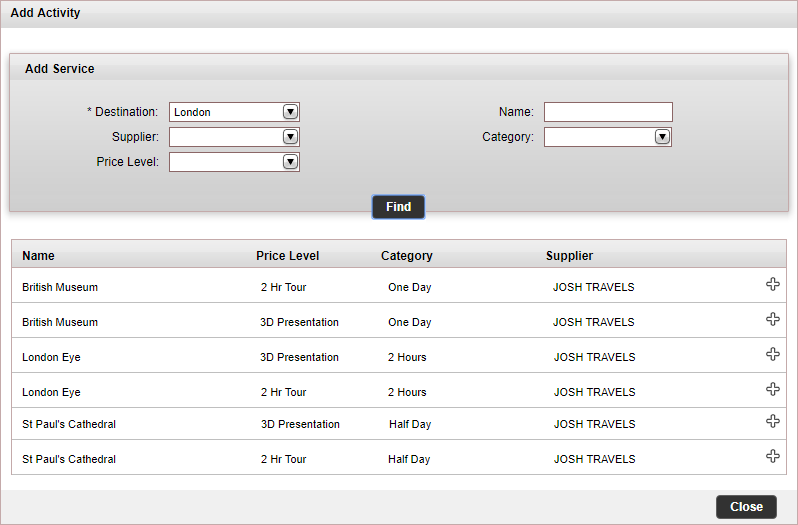Add St Paul's Cathedral 2 Hr Tour activity
Viewport: 798px width, 525px height.
[773, 456]
